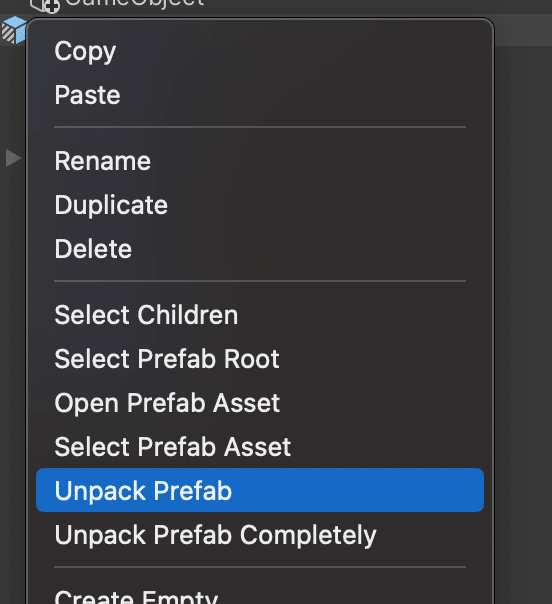552x604 pixels.
Task: Click the highlighted Unpack Prefab option
Action: click(260, 490)
